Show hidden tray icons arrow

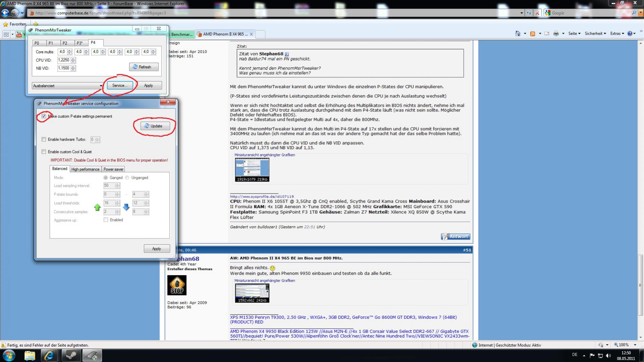point(584,355)
